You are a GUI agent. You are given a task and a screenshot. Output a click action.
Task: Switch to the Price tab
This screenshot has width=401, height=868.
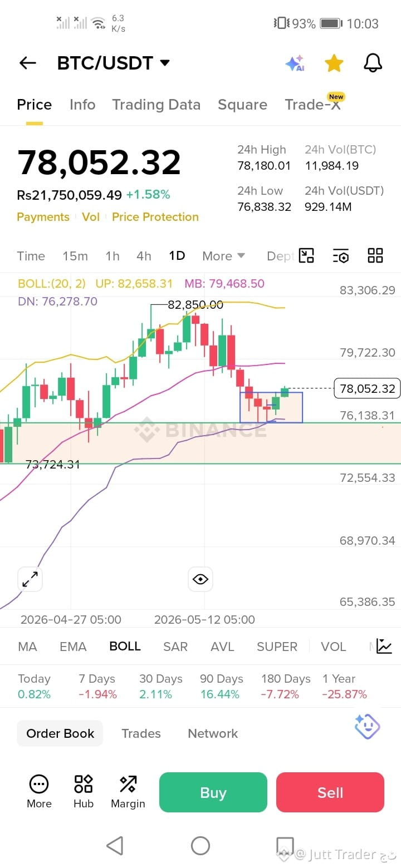click(34, 105)
